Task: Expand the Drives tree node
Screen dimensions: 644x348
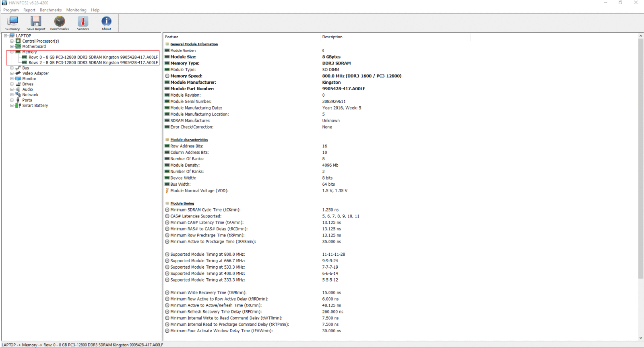Action: [12, 84]
